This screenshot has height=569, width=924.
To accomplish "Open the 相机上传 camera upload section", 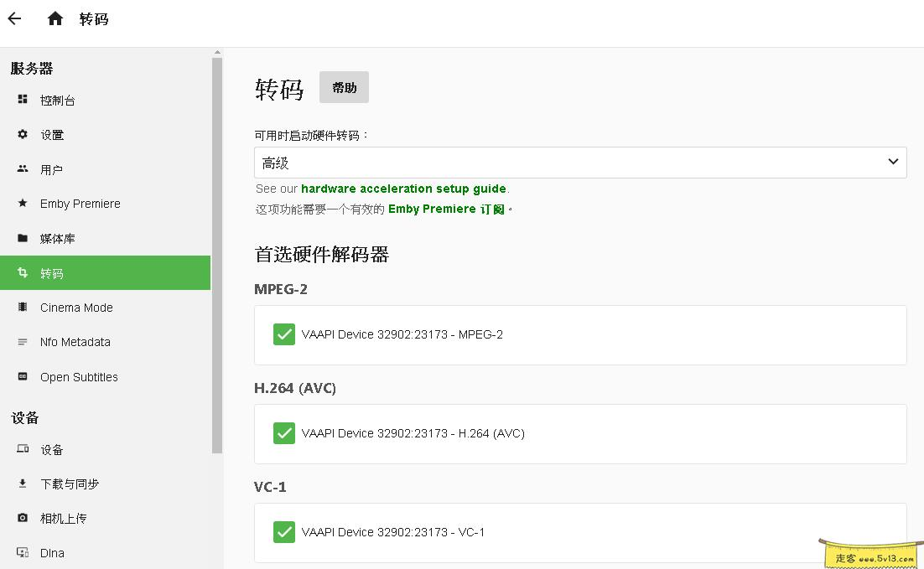I will coord(65,518).
